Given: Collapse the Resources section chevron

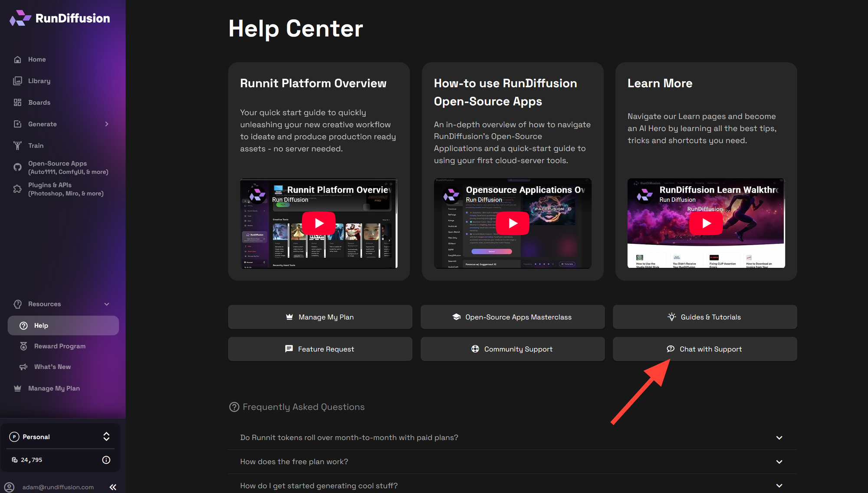Looking at the screenshot, I should (x=107, y=304).
